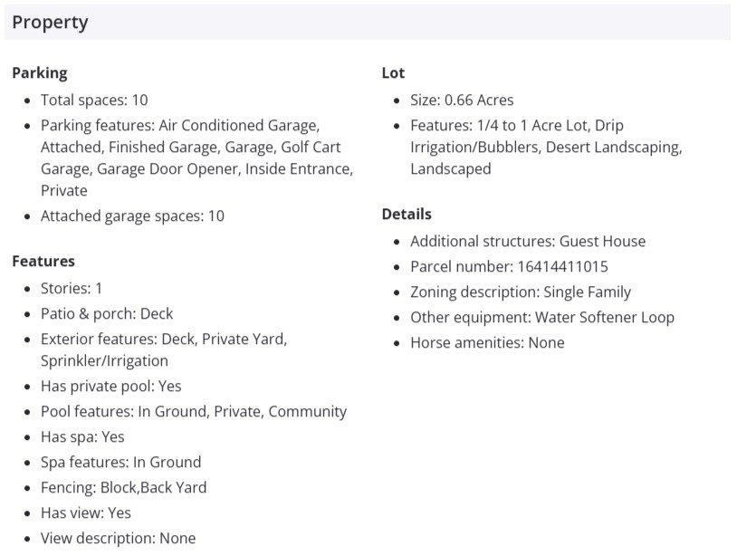
Task: Select Parcel number 16414411015
Action: [x=509, y=266]
